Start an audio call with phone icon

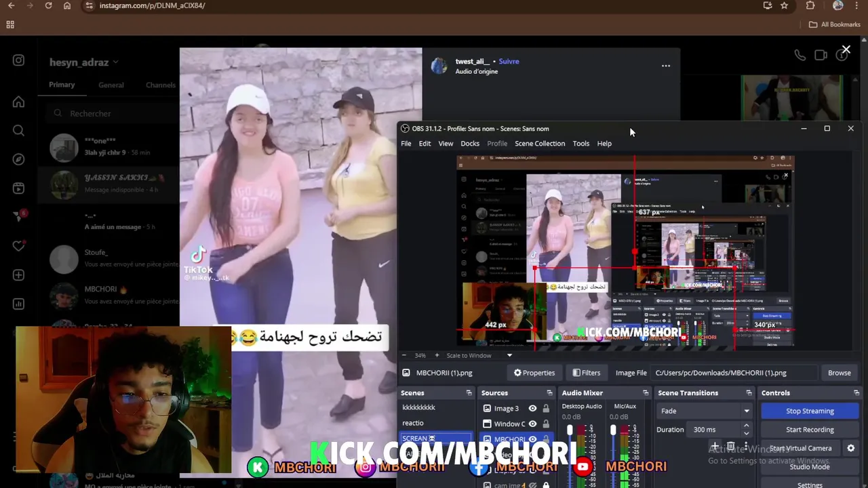[800, 56]
